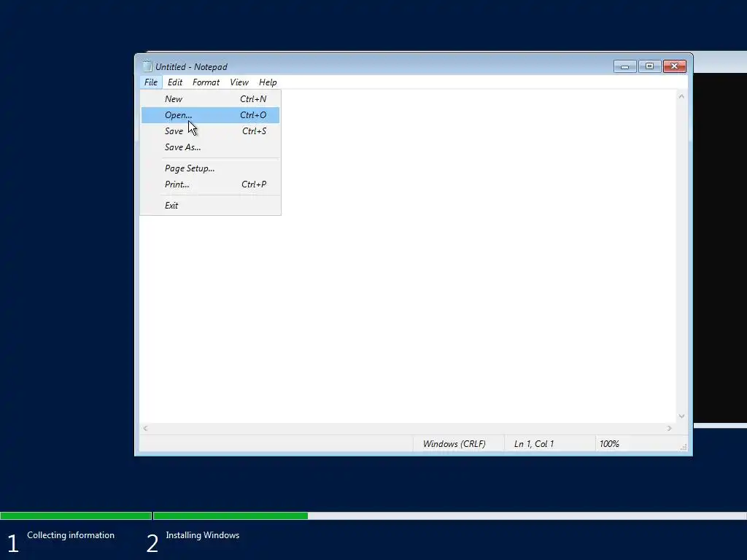Click the Installing Windows progress bar
This screenshot has height=560, width=747.
pos(449,516)
